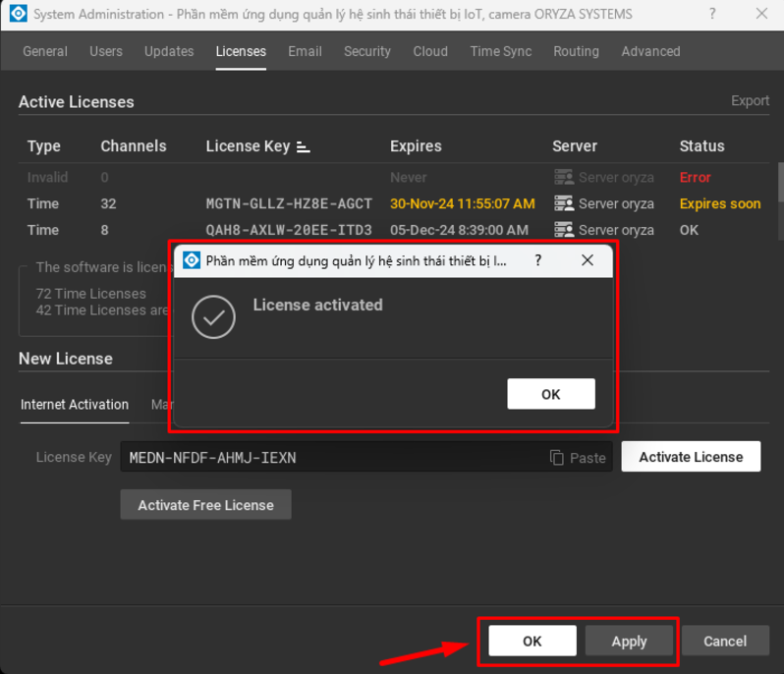Click the OK status of 8-channel license
The width and height of the screenshot is (784, 674).
[689, 230]
